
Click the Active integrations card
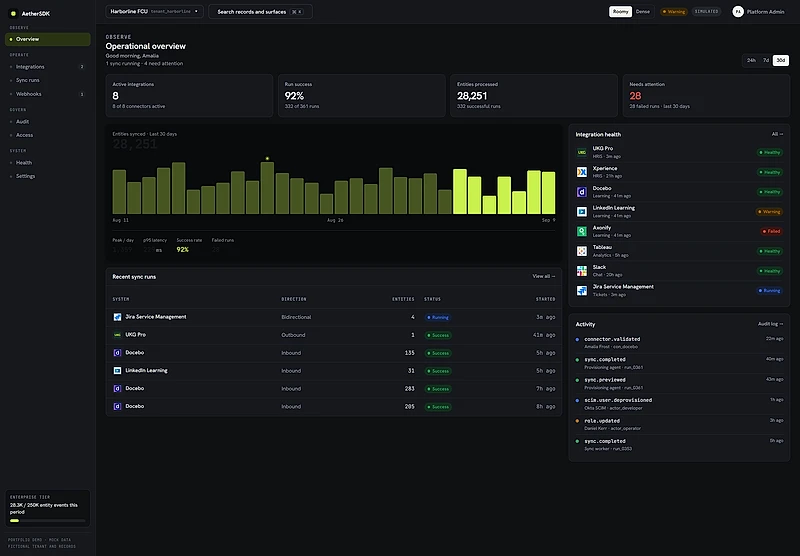click(189, 95)
